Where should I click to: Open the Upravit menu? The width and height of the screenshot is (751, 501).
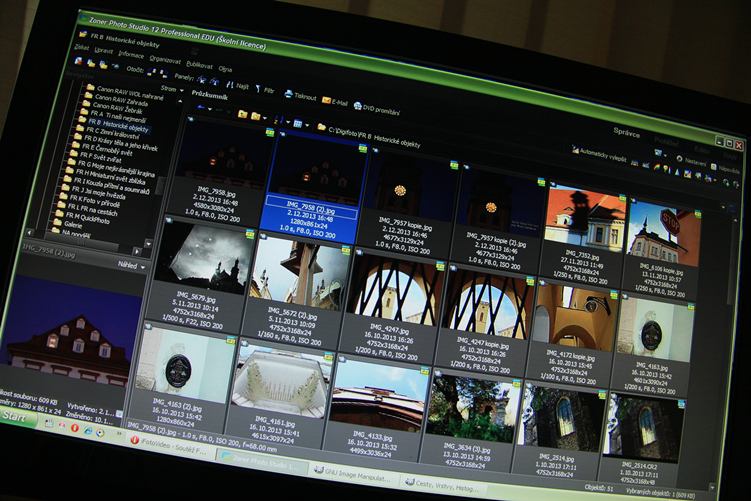103,51
